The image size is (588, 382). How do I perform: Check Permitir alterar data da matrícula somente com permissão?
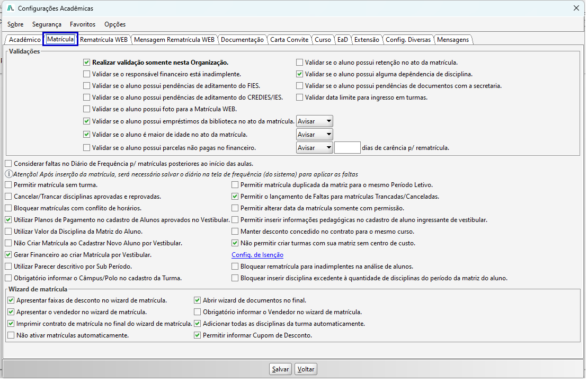tap(235, 208)
